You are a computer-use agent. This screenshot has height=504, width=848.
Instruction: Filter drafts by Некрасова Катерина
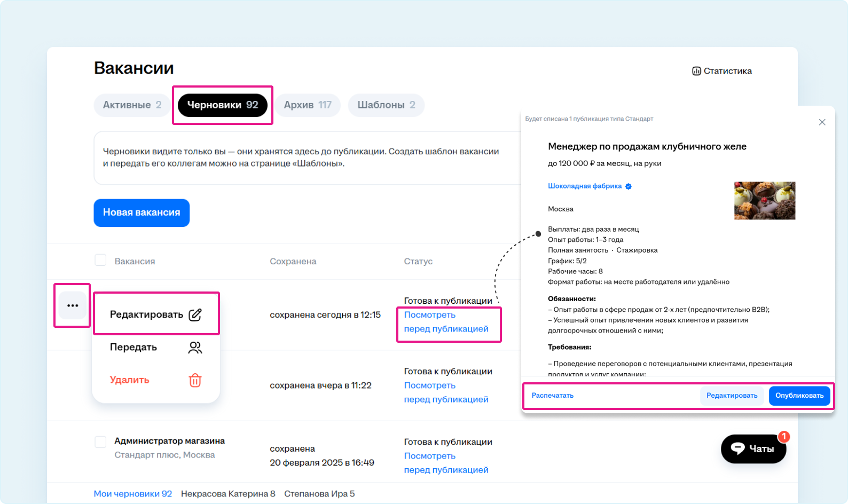click(x=228, y=494)
